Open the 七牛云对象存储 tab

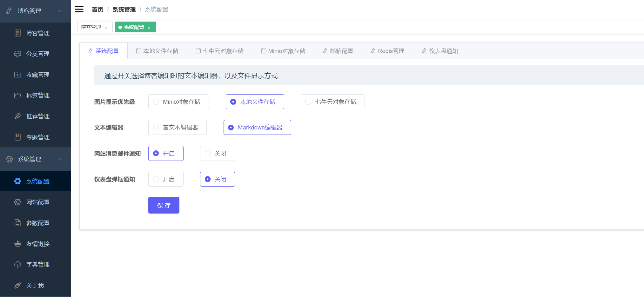coord(220,51)
